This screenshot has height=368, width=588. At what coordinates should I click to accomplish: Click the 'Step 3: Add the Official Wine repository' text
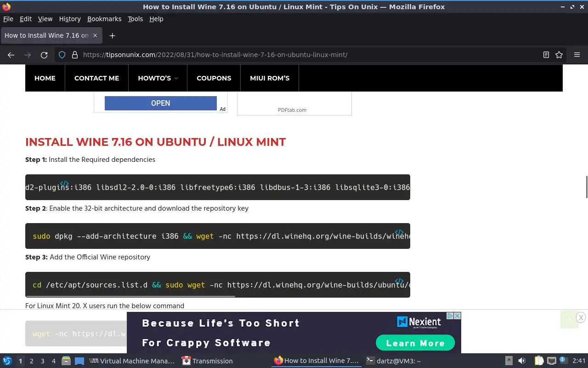click(x=88, y=257)
